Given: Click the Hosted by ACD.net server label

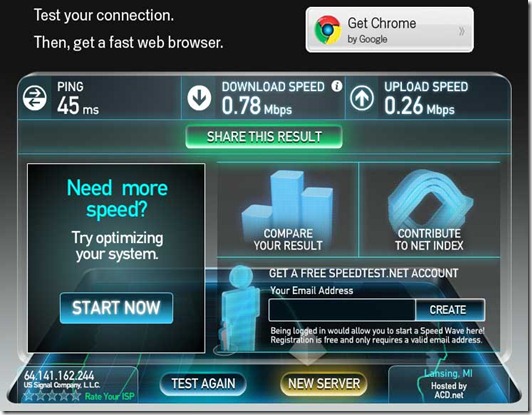Looking at the screenshot, I should point(449,390).
